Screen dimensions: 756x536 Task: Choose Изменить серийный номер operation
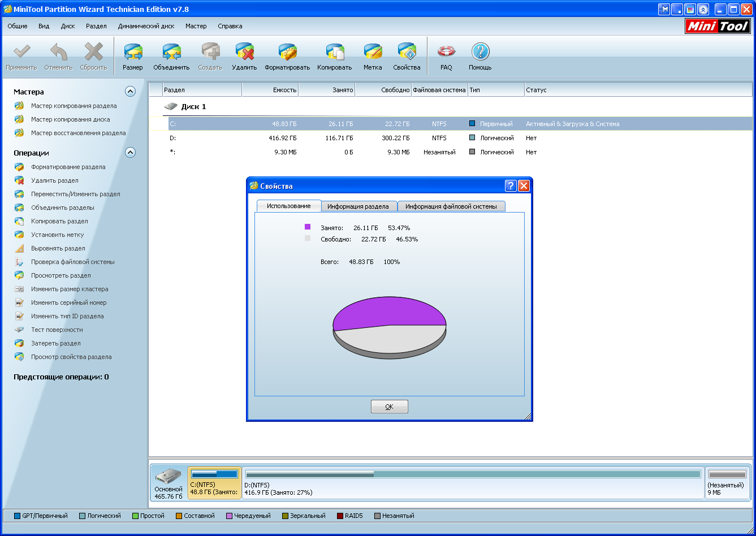coord(68,302)
